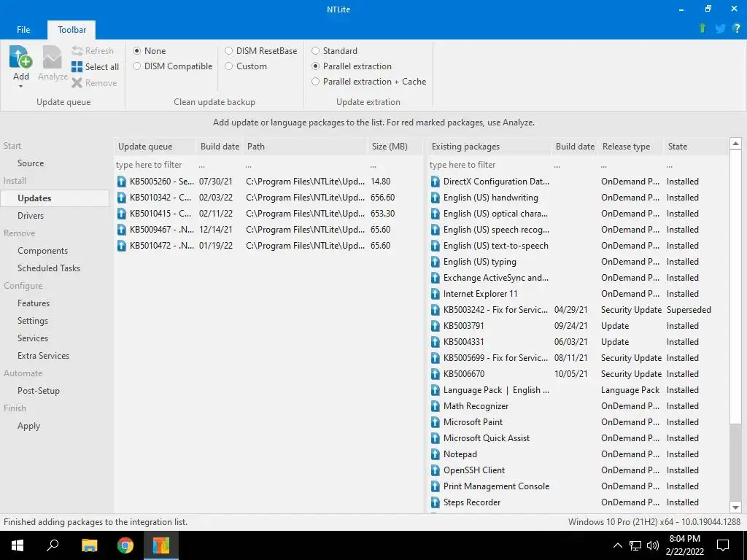Click the Help question mark icon
The width and height of the screenshot is (747, 560).
[x=737, y=28]
